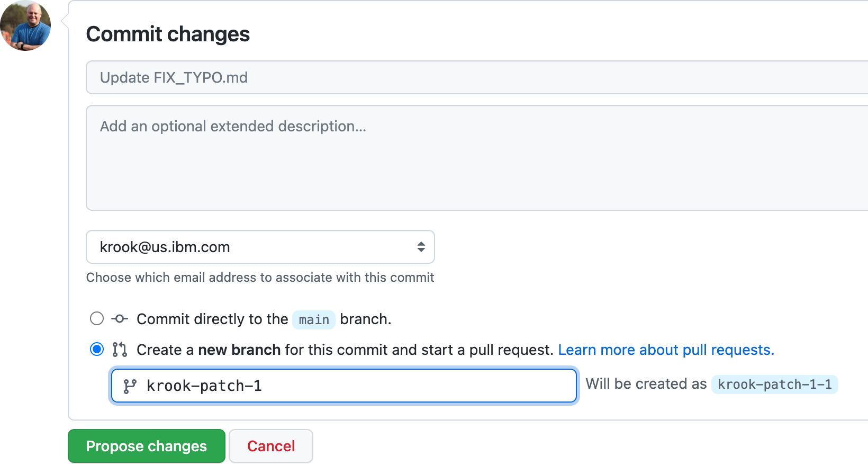The height and width of the screenshot is (464, 868).
Task: Open the krook@us.ibm.com email dropdown
Action: coord(260,247)
